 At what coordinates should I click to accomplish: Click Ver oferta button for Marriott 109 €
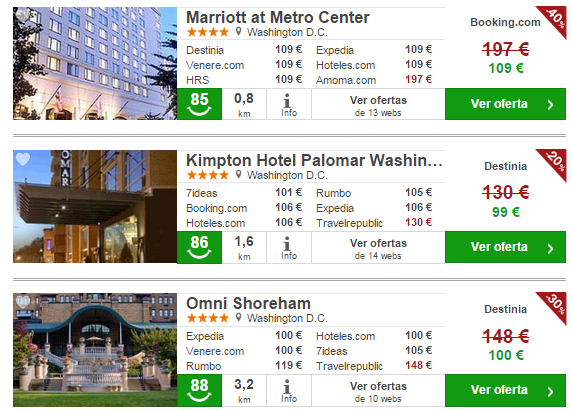click(x=505, y=104)
